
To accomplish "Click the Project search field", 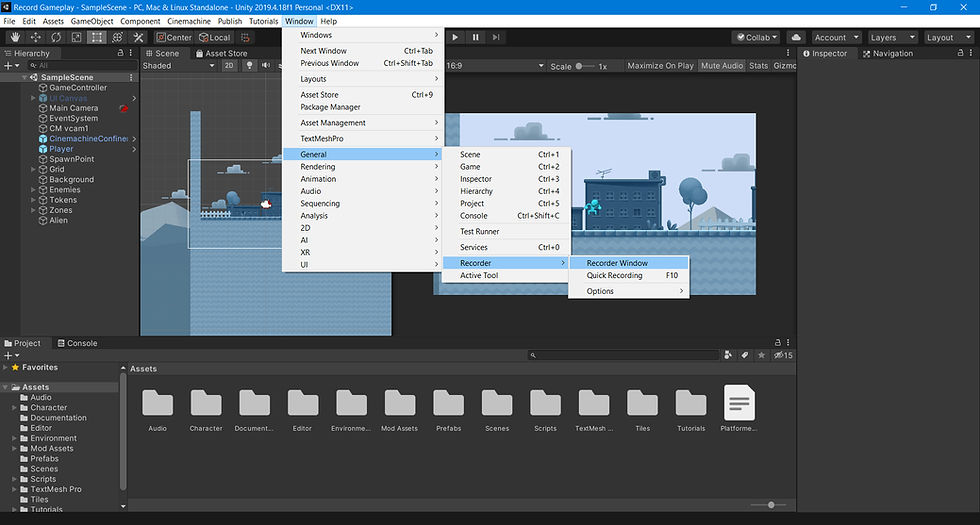I will tap(625, 355).
